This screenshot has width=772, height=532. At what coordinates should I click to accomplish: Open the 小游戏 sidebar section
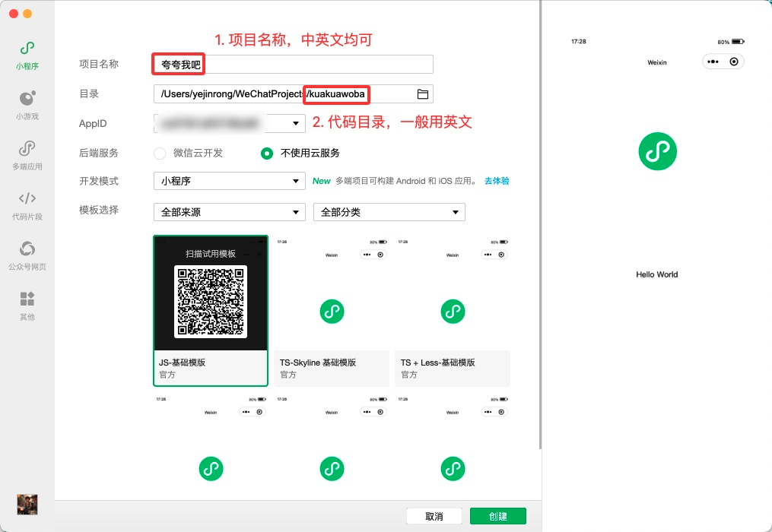click(x=27, y=106)
